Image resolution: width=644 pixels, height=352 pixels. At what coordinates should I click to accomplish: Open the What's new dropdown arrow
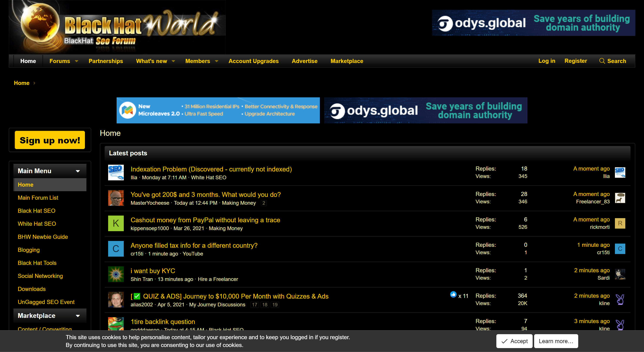tap(173, 61)
